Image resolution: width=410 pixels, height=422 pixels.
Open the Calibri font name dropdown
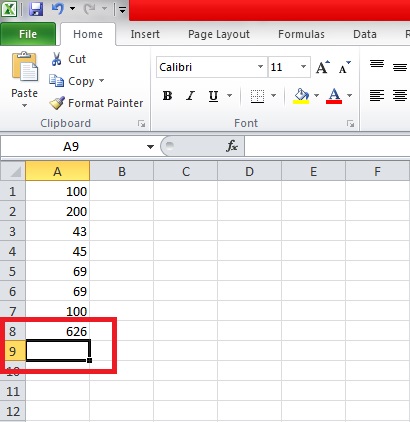pos(260,67)
